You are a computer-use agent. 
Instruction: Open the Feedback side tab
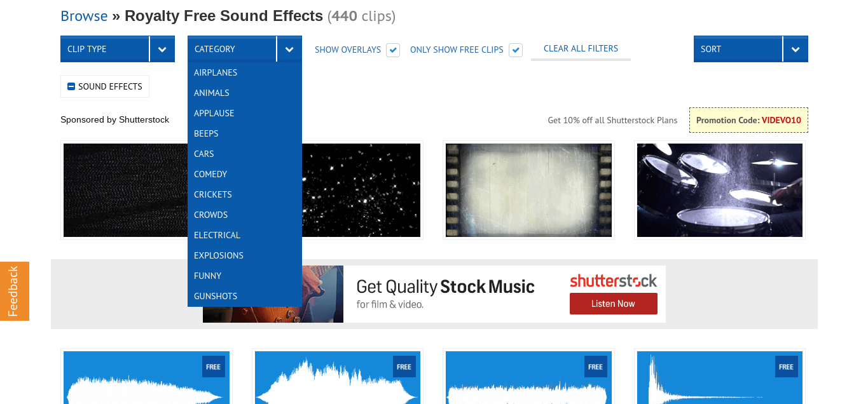pos(15,291)
